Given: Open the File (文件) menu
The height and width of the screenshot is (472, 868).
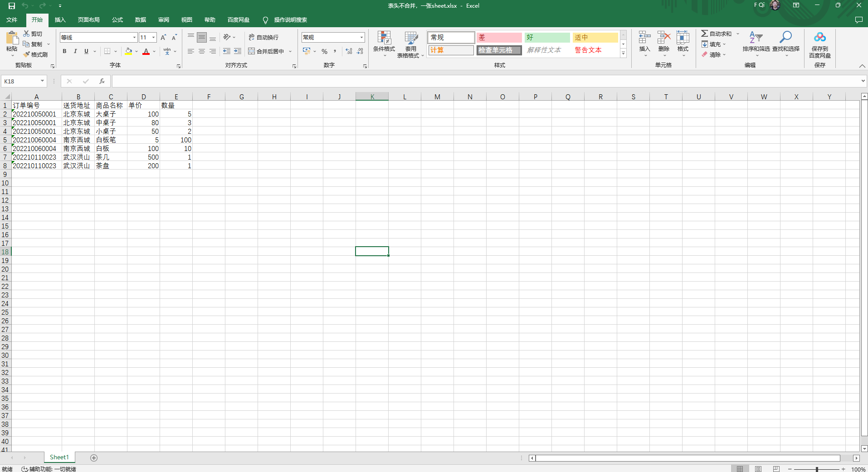Looking at the screenshot, I should click(12, 20).
